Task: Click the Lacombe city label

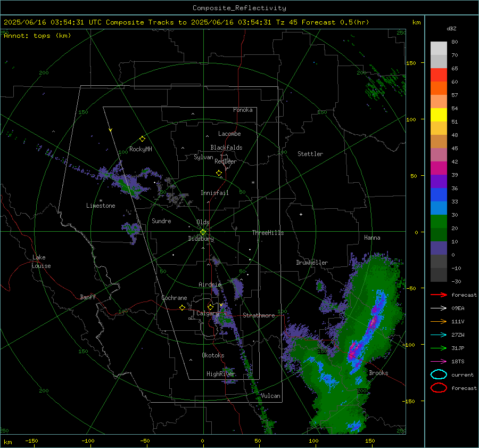Action: [x=229, y=134]
